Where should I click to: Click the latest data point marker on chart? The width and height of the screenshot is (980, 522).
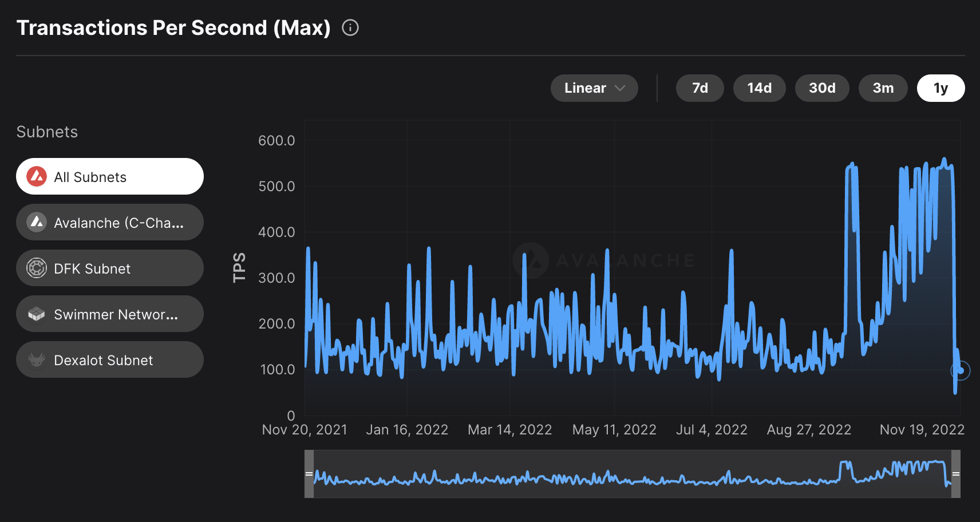click(x=961, y=371)
